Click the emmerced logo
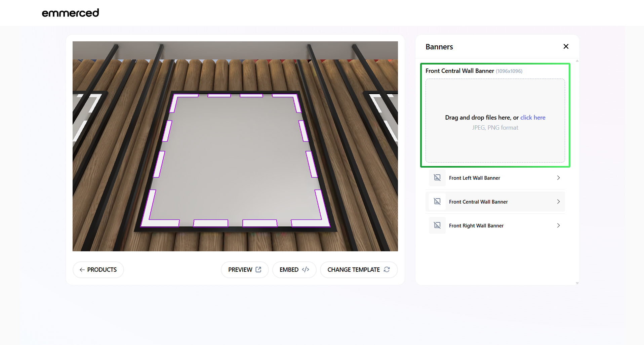Screen dimensions: 644x345 point(70,13)
